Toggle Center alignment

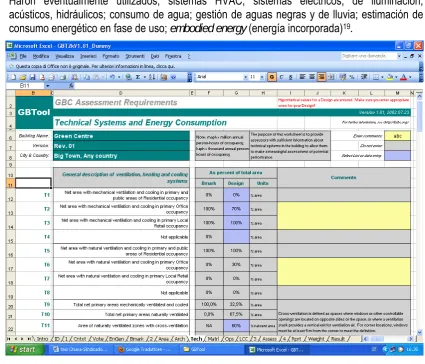[312, 77]
